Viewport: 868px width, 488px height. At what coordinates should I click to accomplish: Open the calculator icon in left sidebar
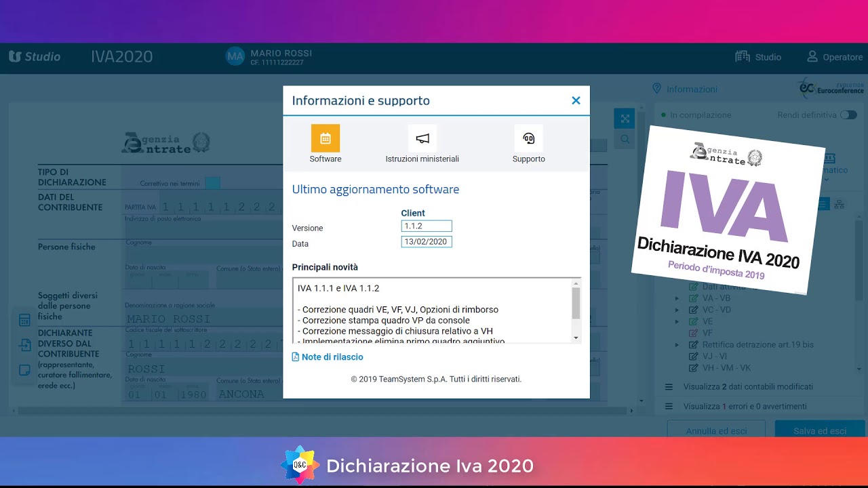[x=24, y=321]
